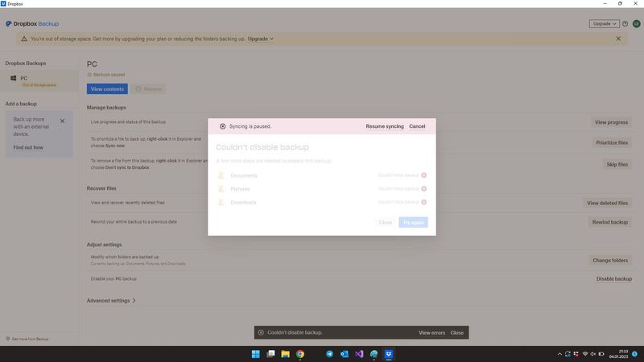Click the Find out how link
Screen dimensions: 644x362
click(x=28, y=147)
